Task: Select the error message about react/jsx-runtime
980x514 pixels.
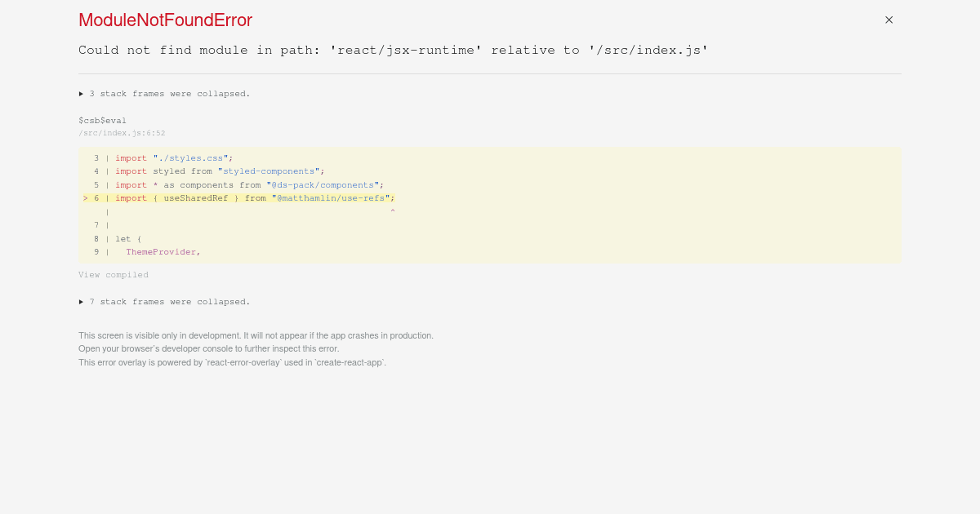Action: pos(392,50)
